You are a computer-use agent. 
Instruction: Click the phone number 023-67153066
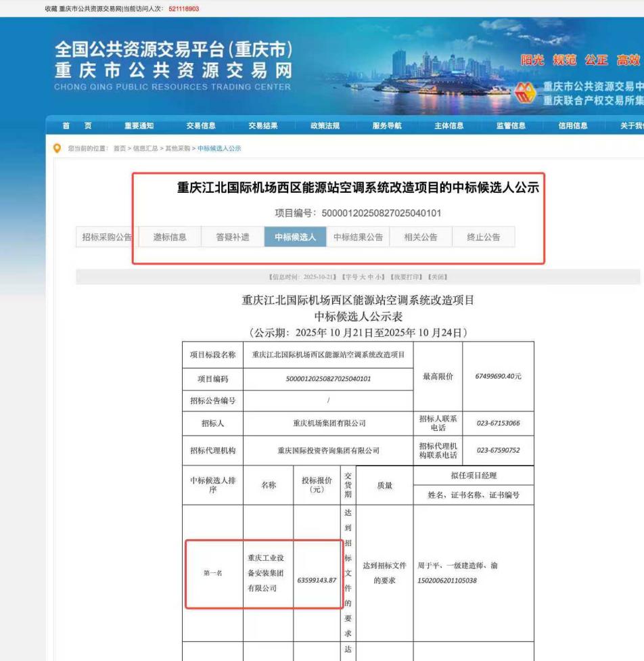point(498,423)
